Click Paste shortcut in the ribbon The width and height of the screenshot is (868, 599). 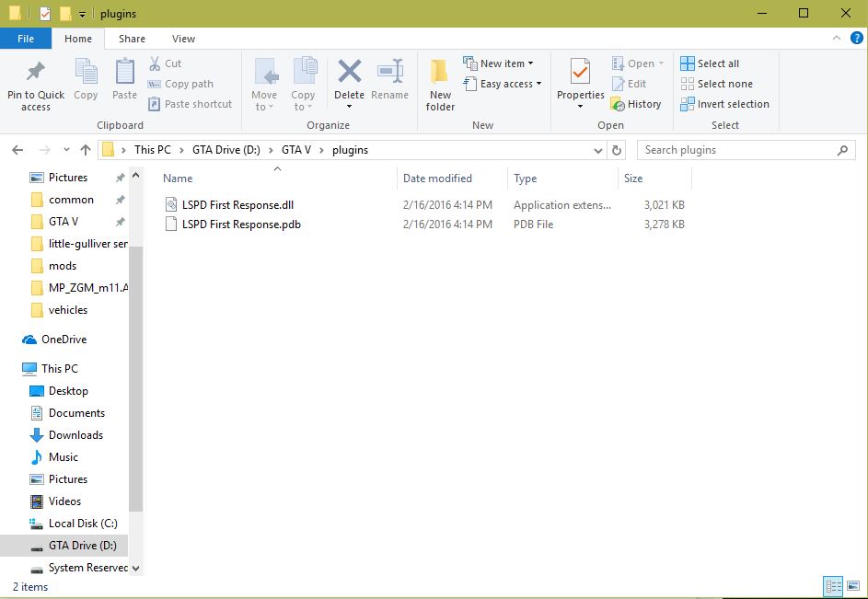[x=191, y=104]
